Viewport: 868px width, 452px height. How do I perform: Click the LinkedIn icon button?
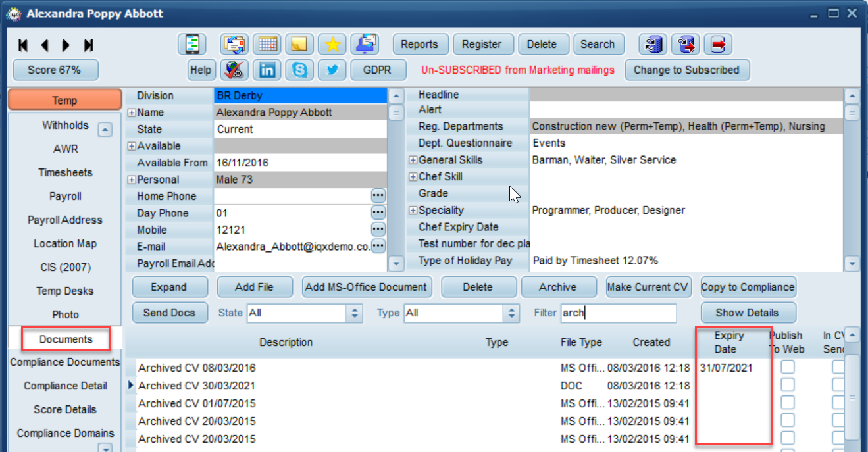pos(267,70)
